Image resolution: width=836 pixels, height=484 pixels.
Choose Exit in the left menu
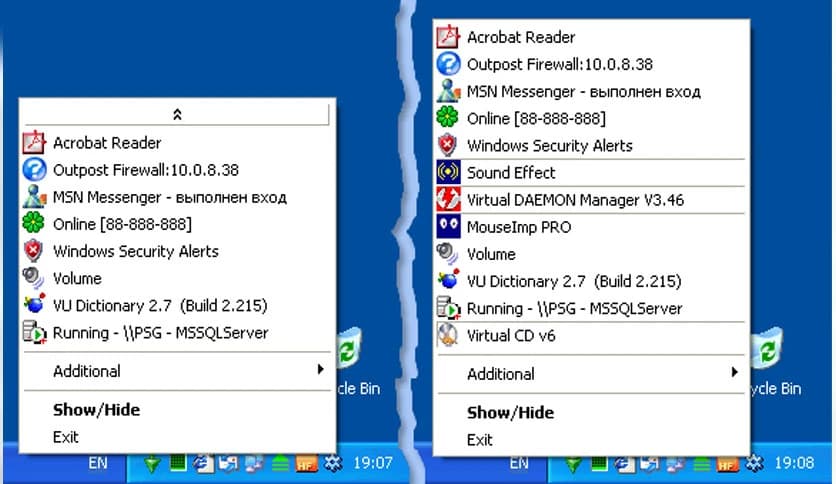[x=66, y=437]
